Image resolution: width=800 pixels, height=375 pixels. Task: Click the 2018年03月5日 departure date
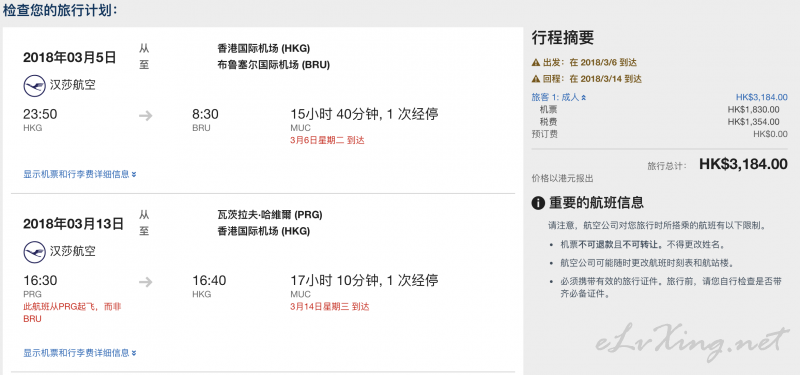(x=69, y=57)
